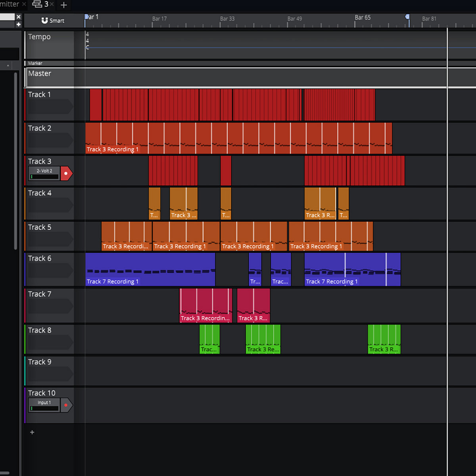
Task: Click the small up-arrow in left panel
Action: (8, 65)
